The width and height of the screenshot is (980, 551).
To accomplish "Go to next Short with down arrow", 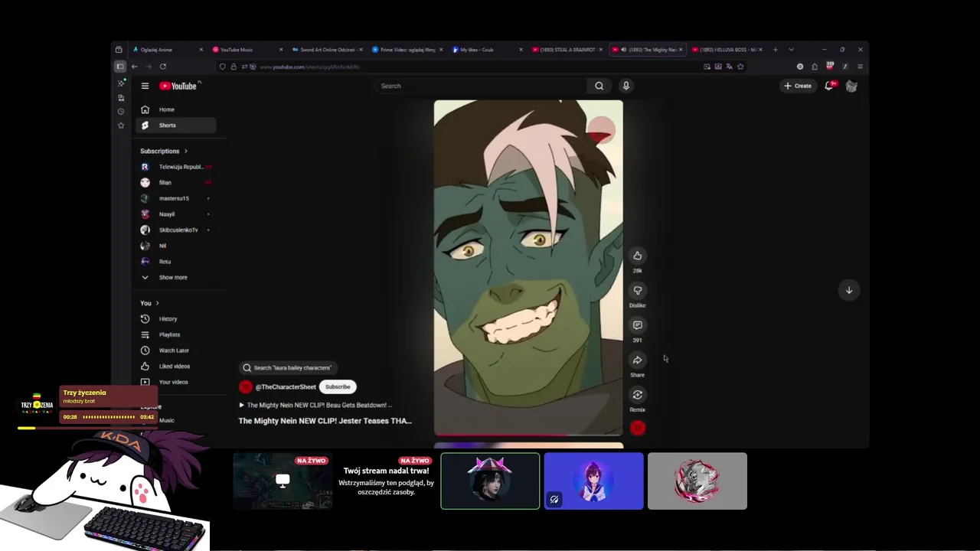I will (x=848, y=290).
